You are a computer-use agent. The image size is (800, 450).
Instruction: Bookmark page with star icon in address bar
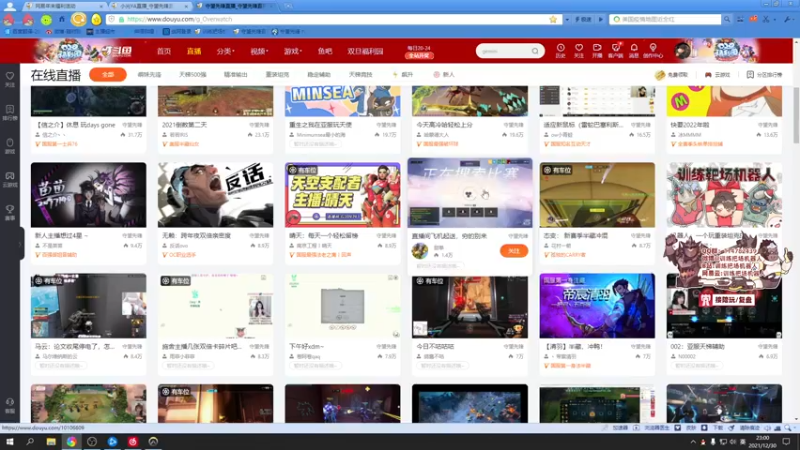553,19
